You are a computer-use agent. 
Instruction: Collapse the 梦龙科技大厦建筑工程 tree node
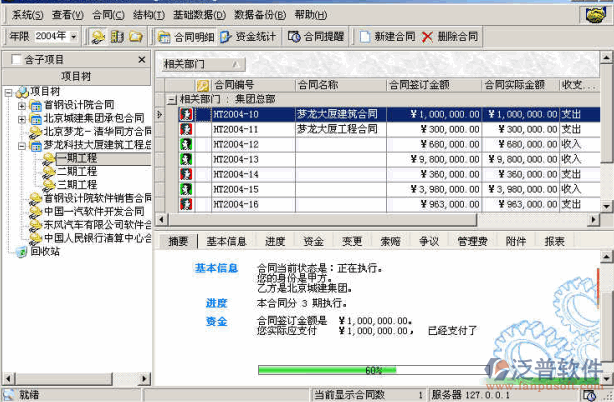[x=22, y=144]
